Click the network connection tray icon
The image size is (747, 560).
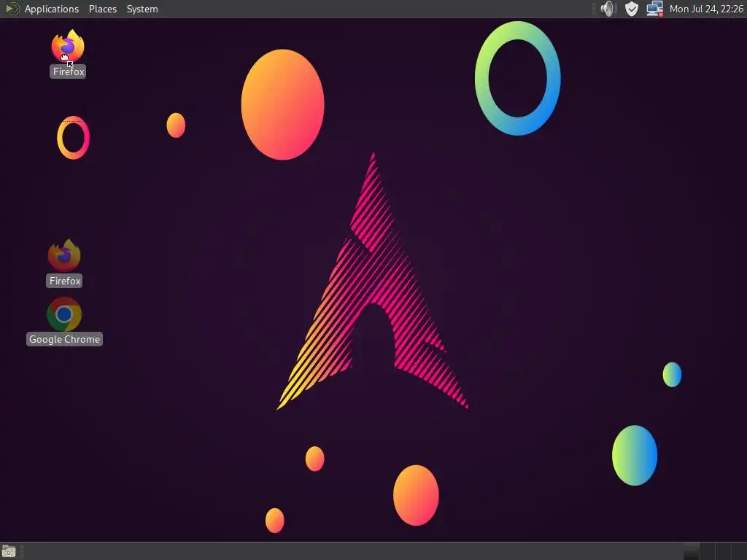pos(654,9)
